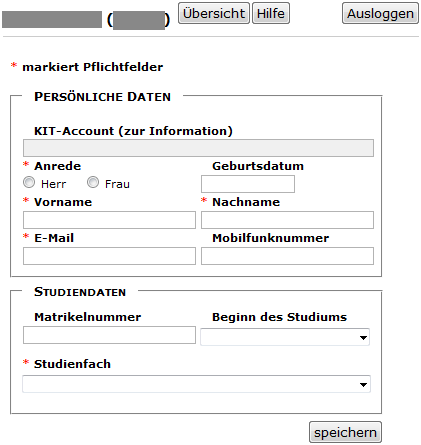This screenshot has height=445, width=421.
Task: Click the "markiert Pflichtfelder" note text
Action: pos(93,67)
